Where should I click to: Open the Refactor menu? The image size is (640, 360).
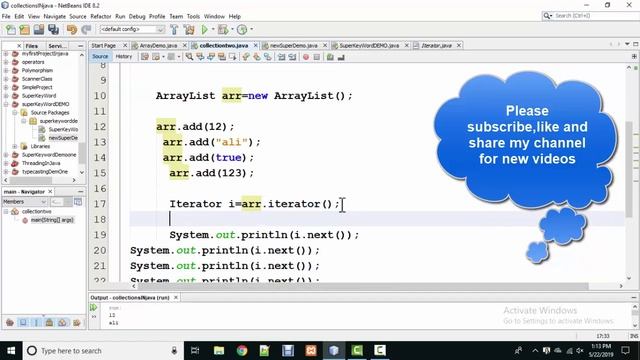pos(101,16)
